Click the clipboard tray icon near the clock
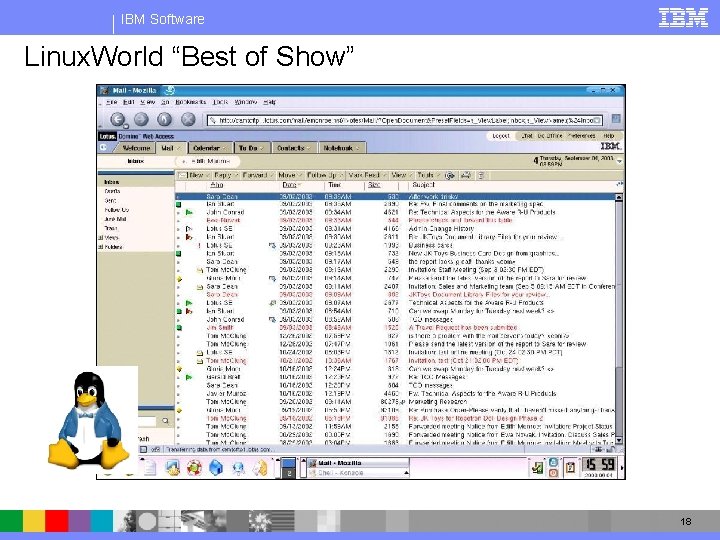This screenshot has width=720, height=540. click(x=570, y=468)
